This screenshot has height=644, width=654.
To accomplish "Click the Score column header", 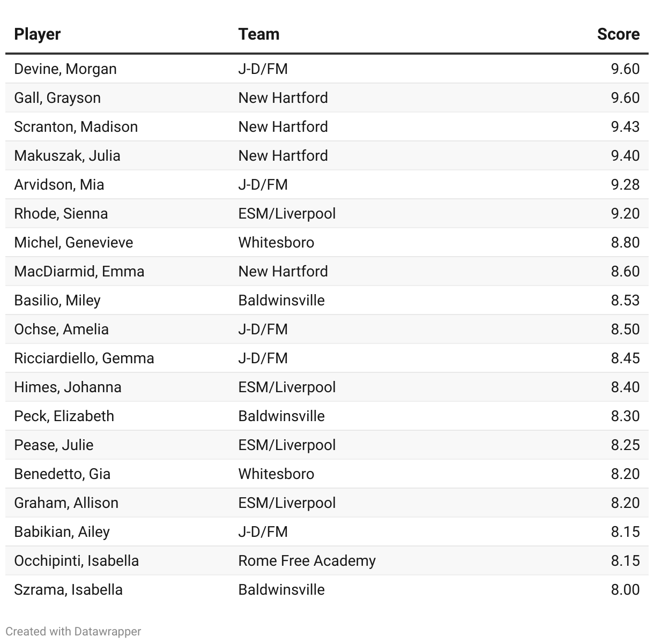I will click(618, 34).
